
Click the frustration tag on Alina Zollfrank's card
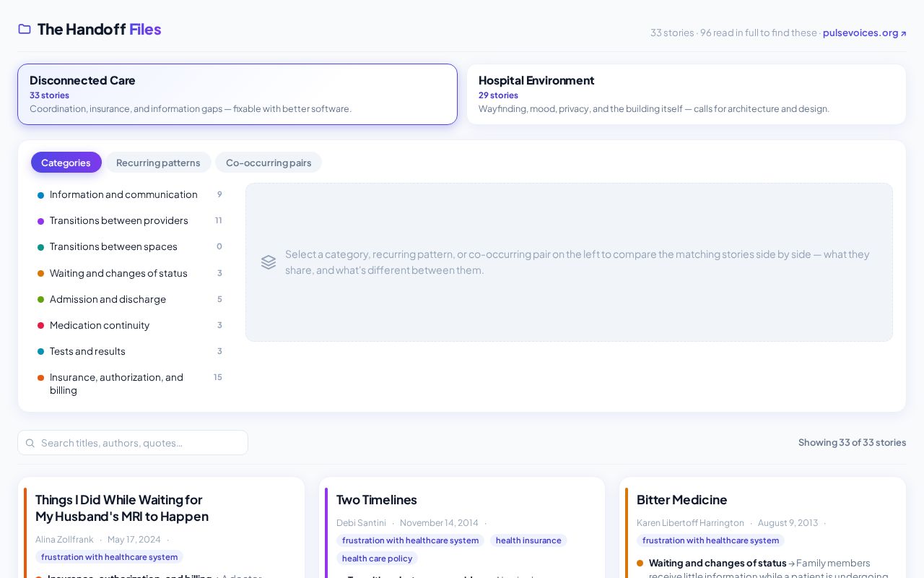tap(109, 557)
